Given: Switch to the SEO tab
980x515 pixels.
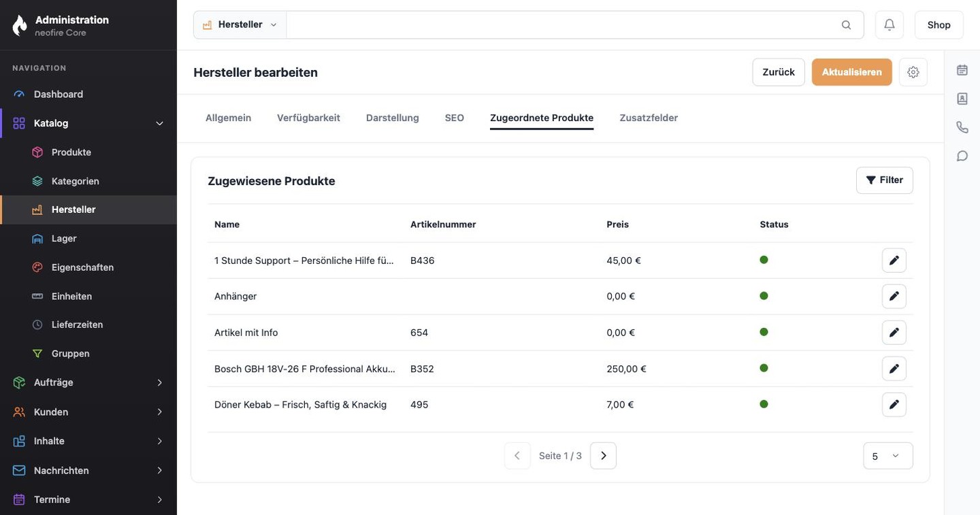Looking at the screenshot, I should (x=455, y=118).
